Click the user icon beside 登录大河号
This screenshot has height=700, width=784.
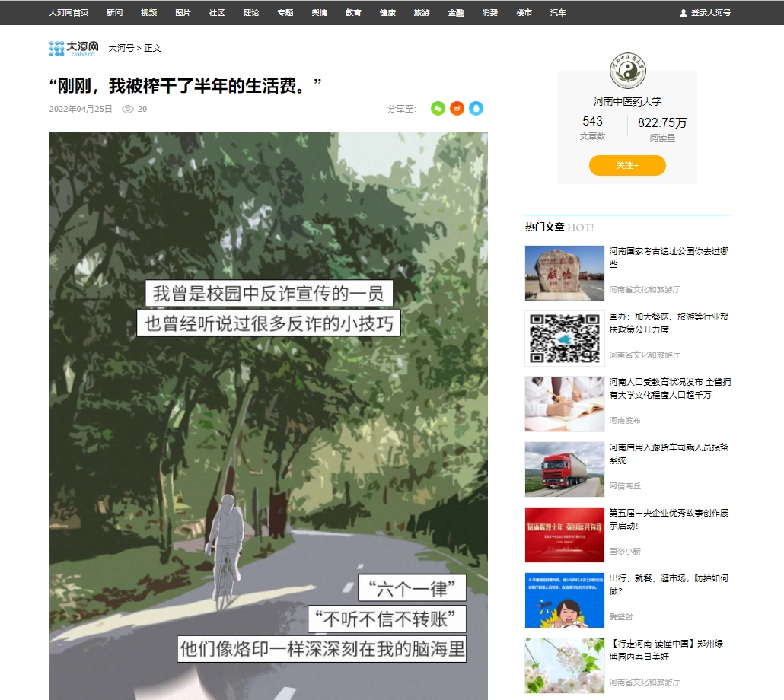click(x=683, y=13)
